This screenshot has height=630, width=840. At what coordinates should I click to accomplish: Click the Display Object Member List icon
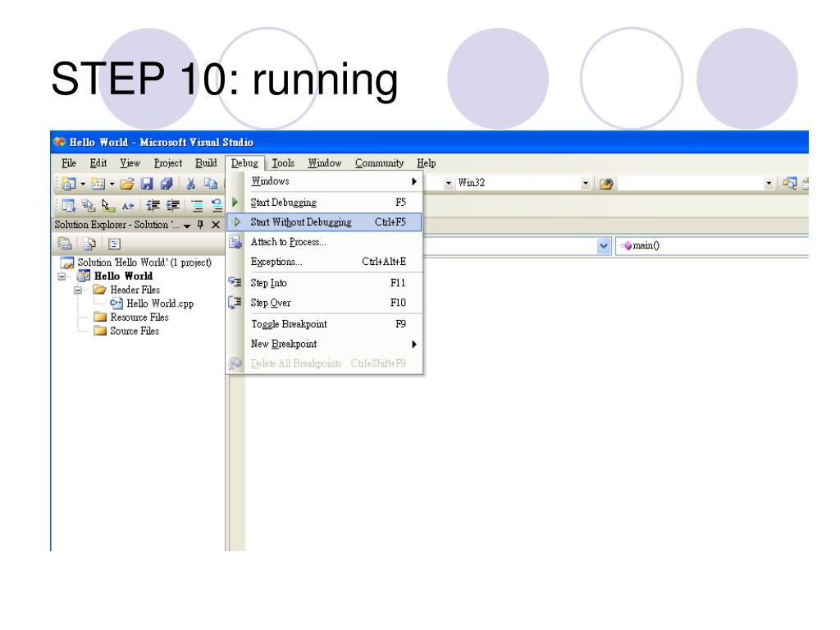(68, 205)
